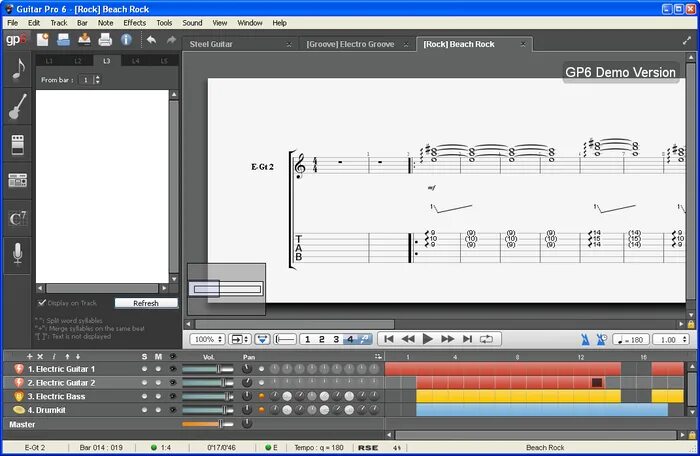This screenshot has height=456, width=700.
Task: Open the File menu
Action: pyautogui.click(x=12, y=23)
